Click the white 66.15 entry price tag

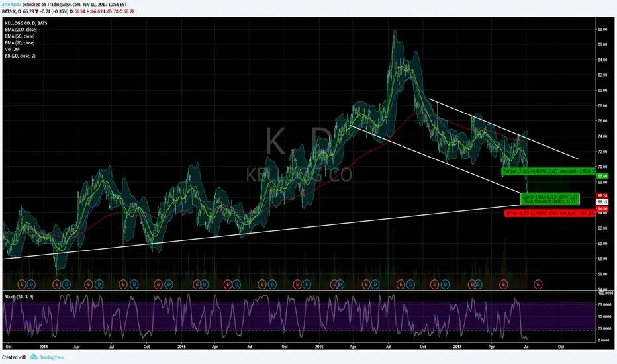pyautogui.click(x=602, y=201)
